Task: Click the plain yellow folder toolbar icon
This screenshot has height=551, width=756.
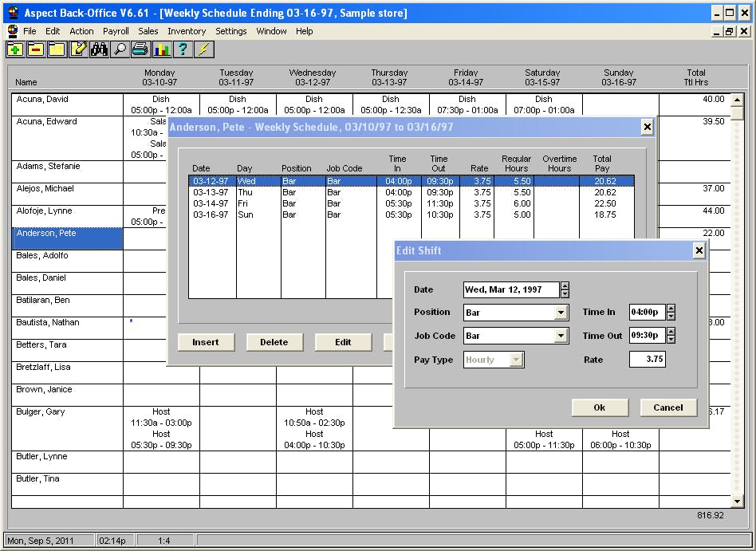Action: tap(57, 49)
